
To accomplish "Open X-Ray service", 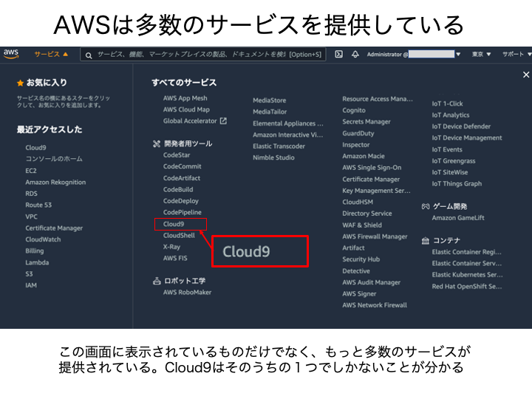I will 171,247.
